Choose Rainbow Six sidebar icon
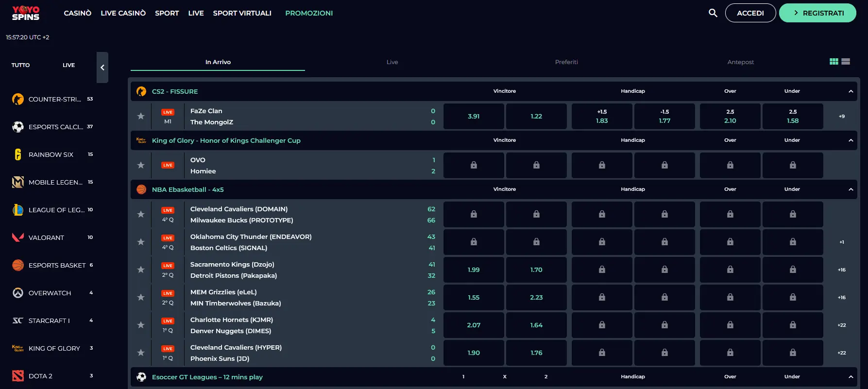 pos(18,154)
